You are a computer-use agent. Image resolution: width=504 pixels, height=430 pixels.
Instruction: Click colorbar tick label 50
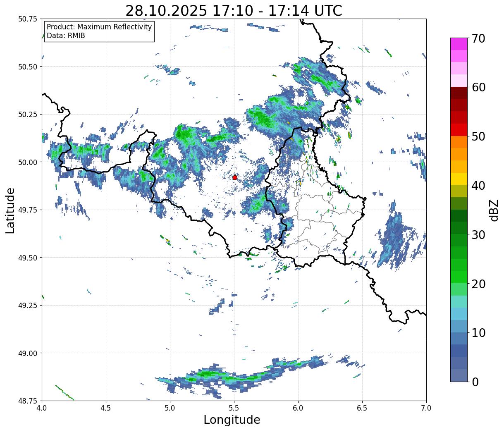[478, 136]
